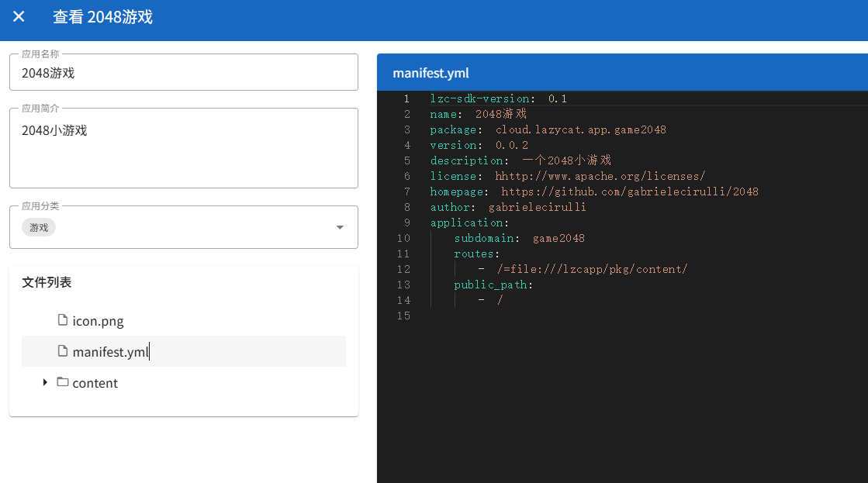Screen dimensions: 868x483
Task: Close the 查看 2048游戏 dialog
Action: pyautogui.click(x=19, y=16)
